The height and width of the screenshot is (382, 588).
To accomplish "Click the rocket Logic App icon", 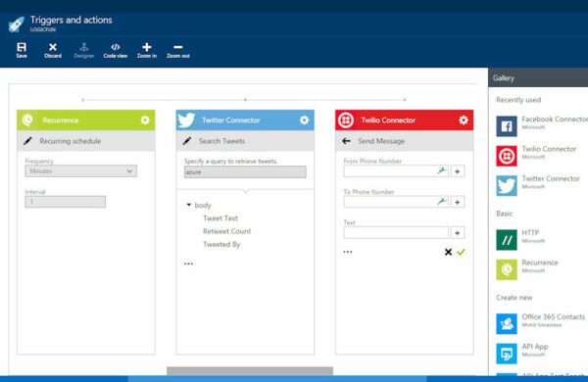I will (x=17, y=24).
